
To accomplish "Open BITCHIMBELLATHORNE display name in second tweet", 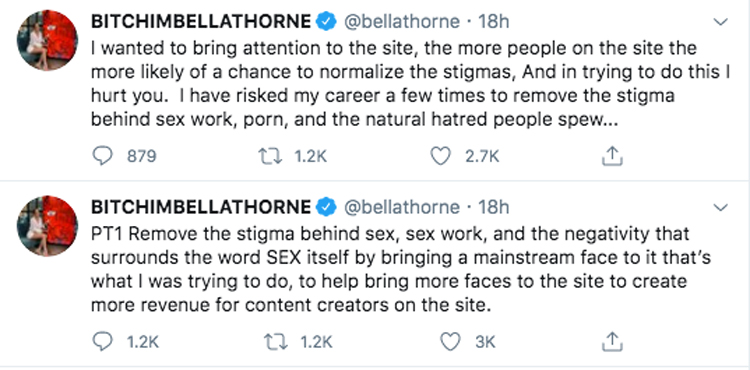I will click(201, 207).
